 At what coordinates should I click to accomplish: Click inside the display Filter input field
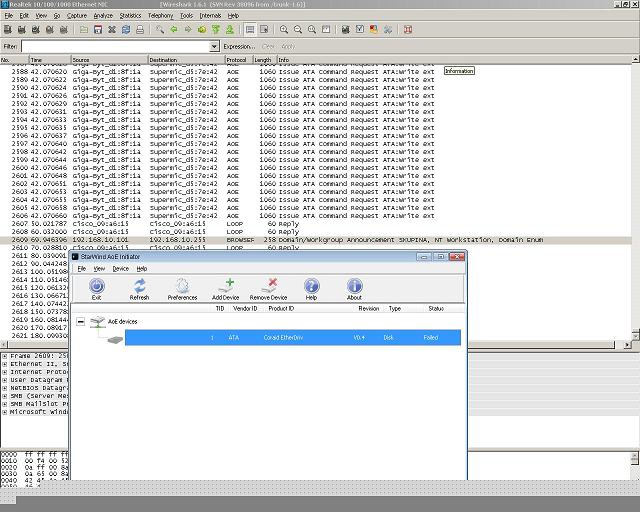tap(116, 46)
